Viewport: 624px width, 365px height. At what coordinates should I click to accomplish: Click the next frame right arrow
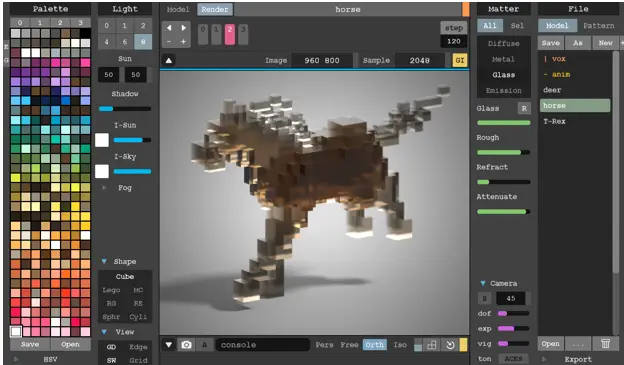[183, 28]
